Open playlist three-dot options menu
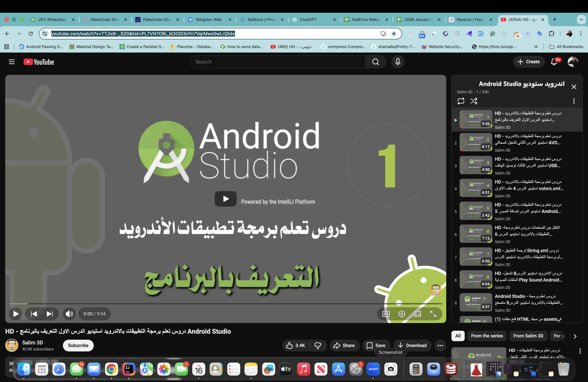The image size is (588, 382). pyautogui.click(x=574, y=101)
